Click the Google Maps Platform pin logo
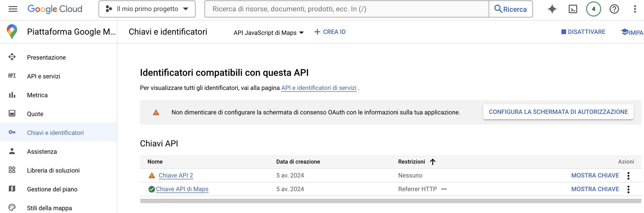This screenshot has width=644, height=213. 12,32
